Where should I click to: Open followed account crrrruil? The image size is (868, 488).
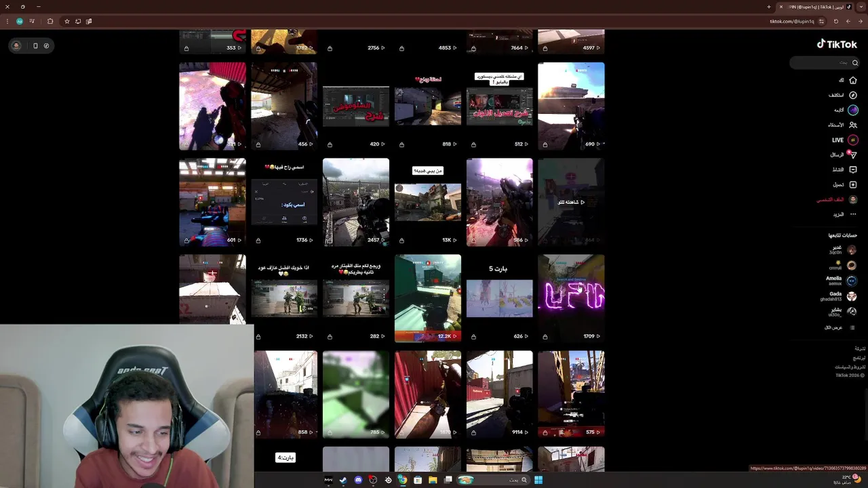[x=842, y=265]
